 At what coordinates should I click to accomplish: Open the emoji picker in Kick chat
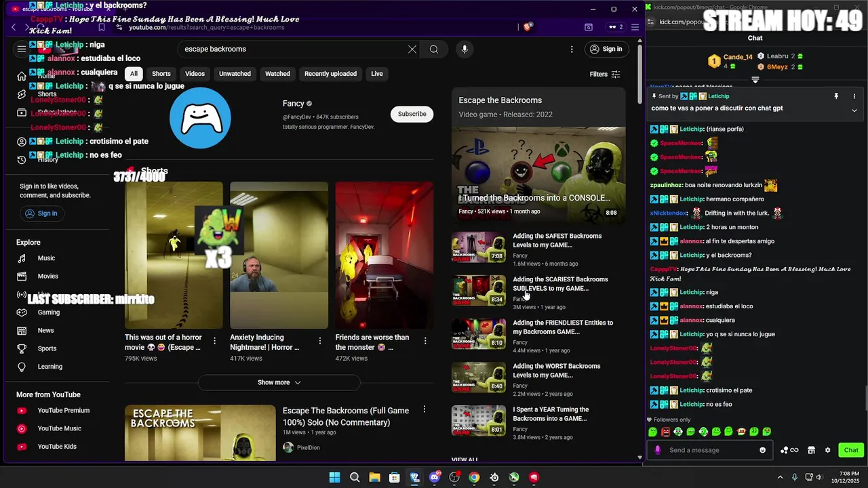(x=762, y=450)
